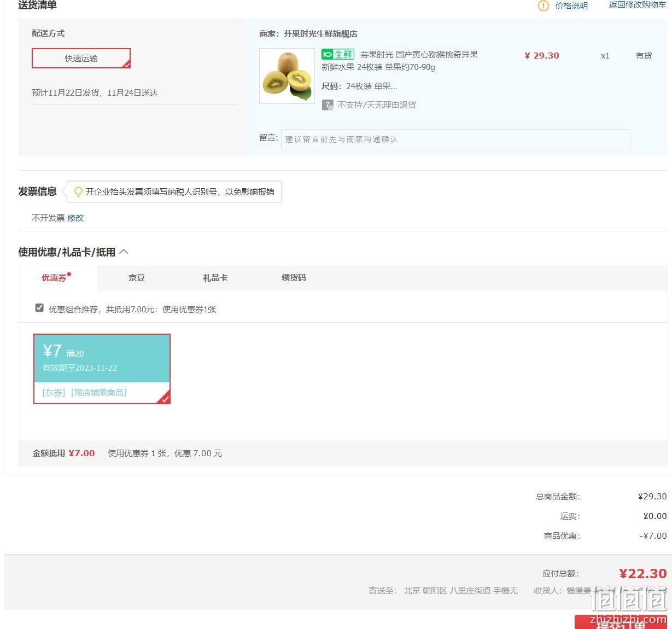Click the 7-day no-return policy icon
This screenshot has height=629, width=672.
(x=328, y=105)
